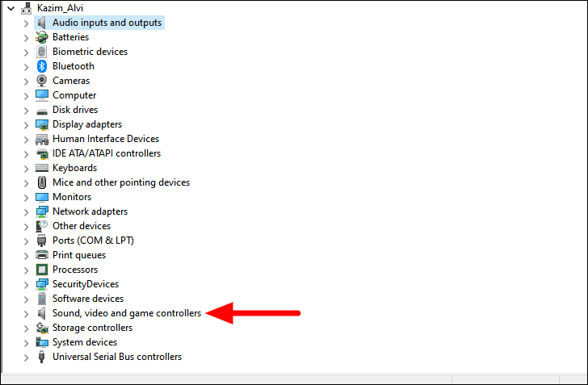Select Ports (COM & LPT) entry
Screen dimensions: 588x385
click(x=93, y=241)
